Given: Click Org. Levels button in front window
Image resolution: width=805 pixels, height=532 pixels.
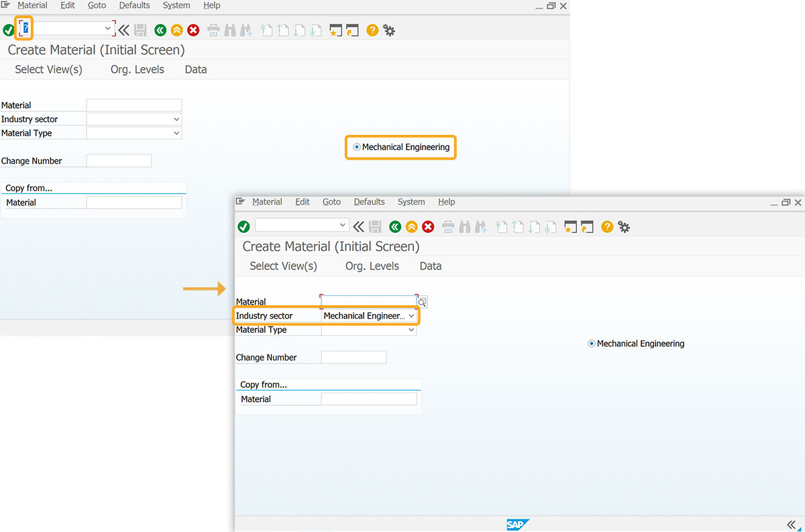Looking at the screenshot, I should (372, 266).
